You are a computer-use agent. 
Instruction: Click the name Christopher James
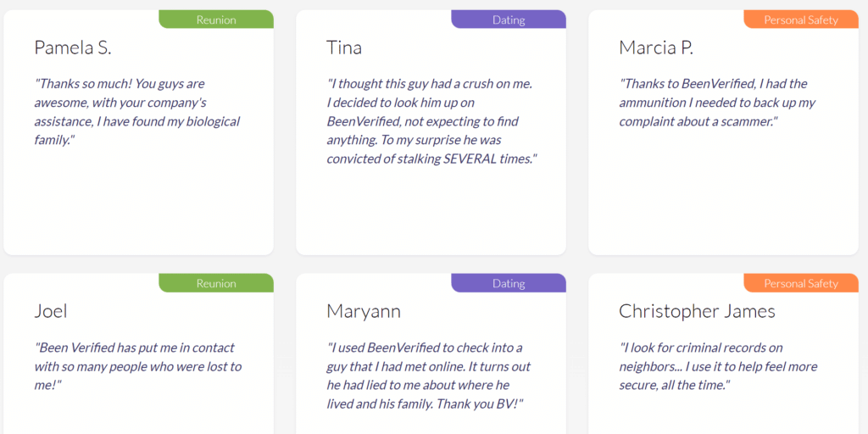point(697,312)
